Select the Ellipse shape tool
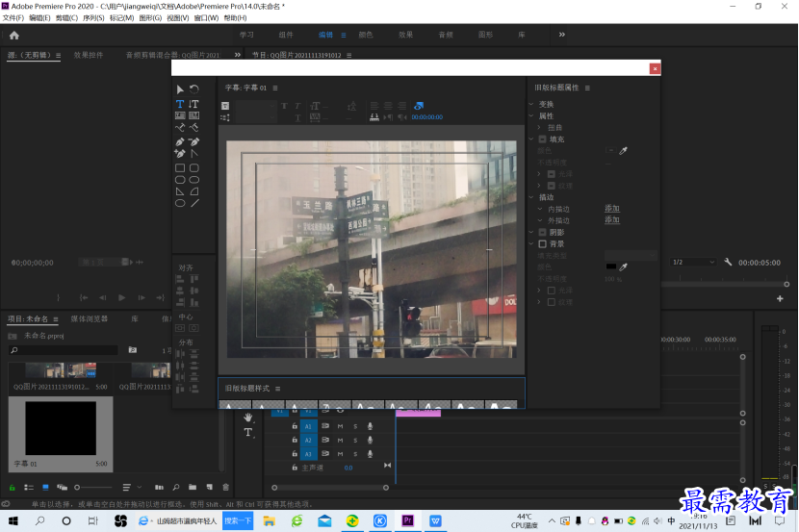Screen dimensions: 799x532 coord(180,203)
